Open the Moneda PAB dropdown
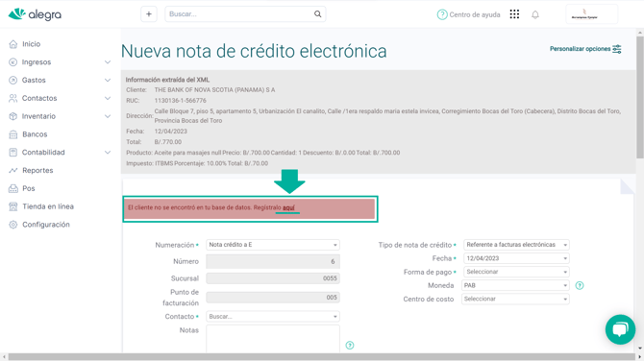Screen dimensions: 644x361 [515, 285]
